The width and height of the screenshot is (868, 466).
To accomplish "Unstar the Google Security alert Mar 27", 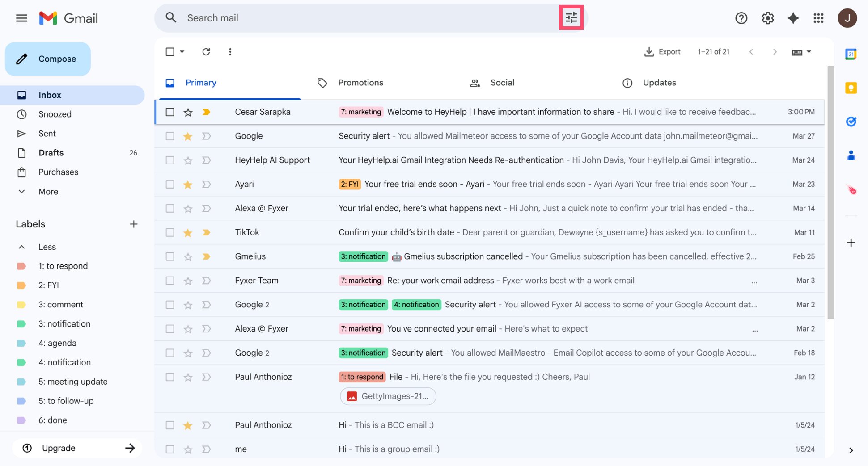I will [188, 136].
